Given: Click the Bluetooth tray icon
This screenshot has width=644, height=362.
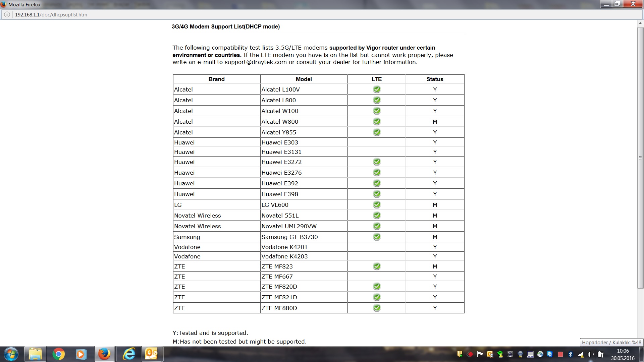Looking at the screenshot, I should [x=571, y=354].
